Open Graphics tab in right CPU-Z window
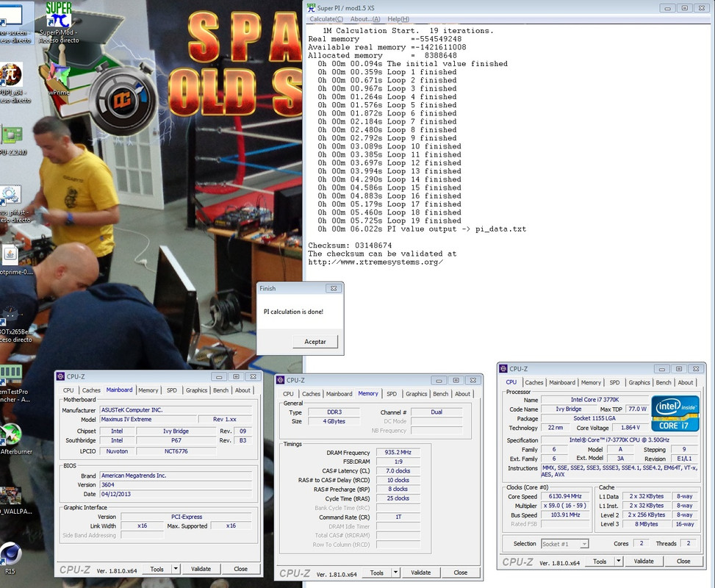The height and width of the screenshot is (588, 715). pos(639,382)
